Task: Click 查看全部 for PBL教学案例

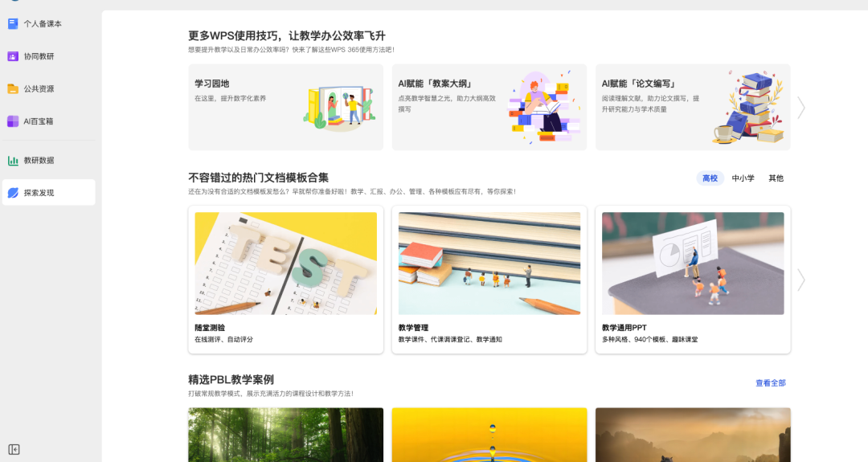Action: pyautogui.click(x=771, y=383)
